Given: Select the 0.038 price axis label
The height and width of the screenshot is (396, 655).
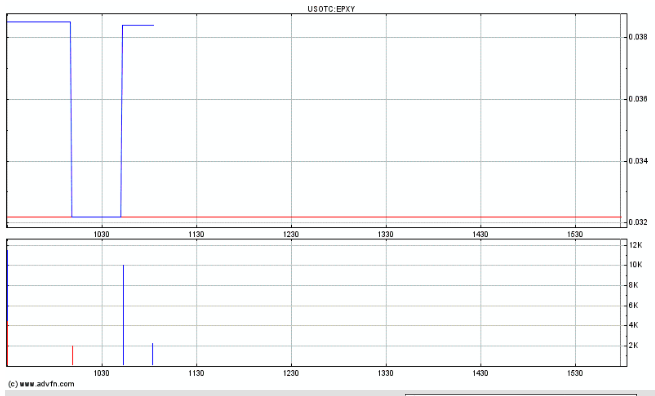Looking at the screenshot, I should tap(638, 37).
